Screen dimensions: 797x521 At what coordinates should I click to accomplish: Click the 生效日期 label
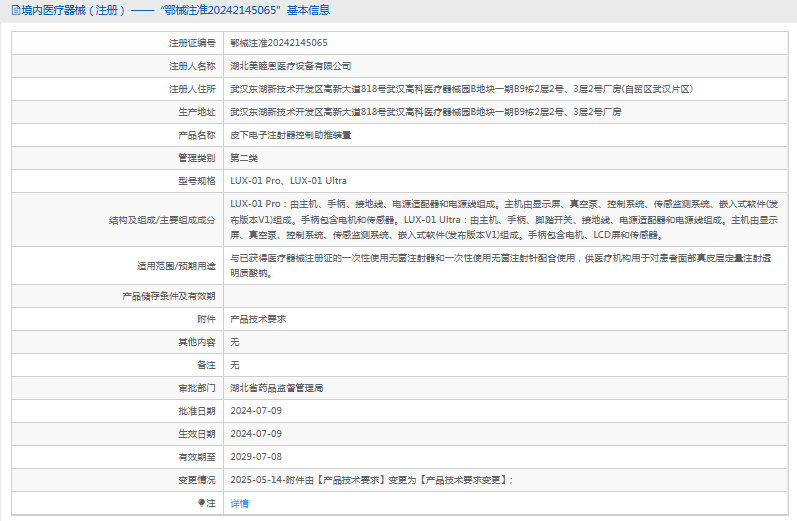[x=197, y=434]
